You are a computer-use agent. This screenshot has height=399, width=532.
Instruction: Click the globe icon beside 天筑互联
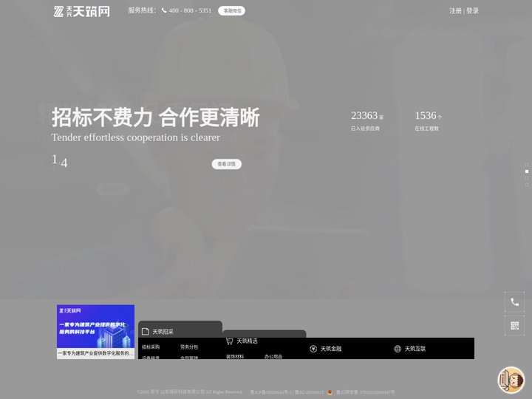[x=398, y=349]
